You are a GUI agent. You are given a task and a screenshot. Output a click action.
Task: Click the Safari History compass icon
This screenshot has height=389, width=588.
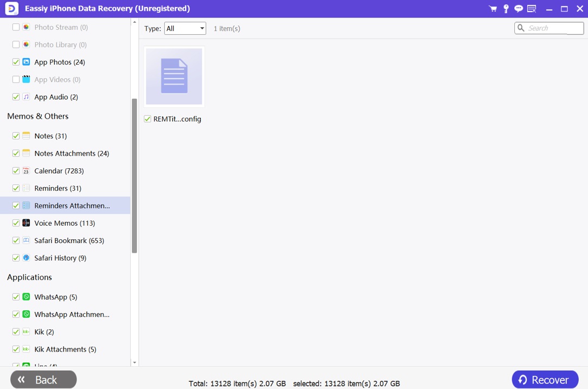click(26, 258)
